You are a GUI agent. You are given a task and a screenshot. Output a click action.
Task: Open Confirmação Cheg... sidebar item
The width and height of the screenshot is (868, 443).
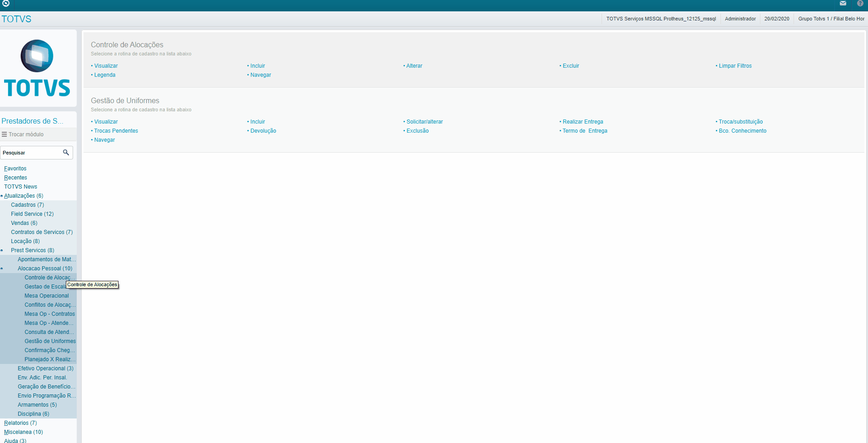pyautogui.click(x=50, y=350)
